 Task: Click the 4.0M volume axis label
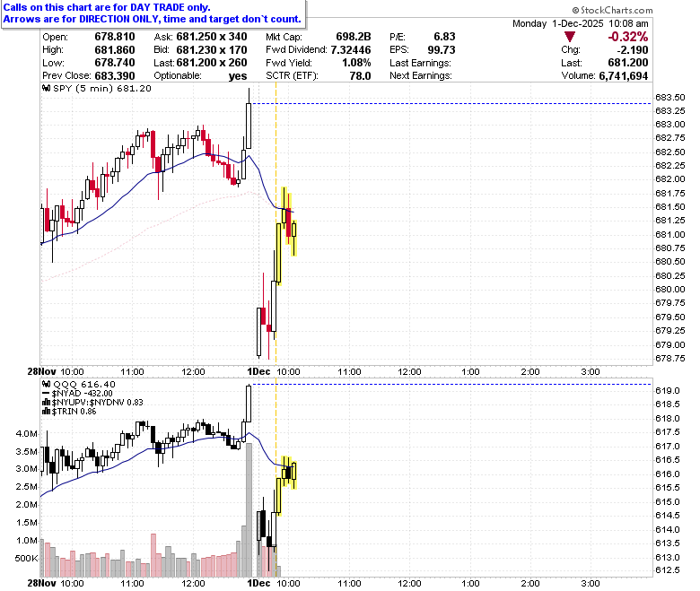pos(26,433)
